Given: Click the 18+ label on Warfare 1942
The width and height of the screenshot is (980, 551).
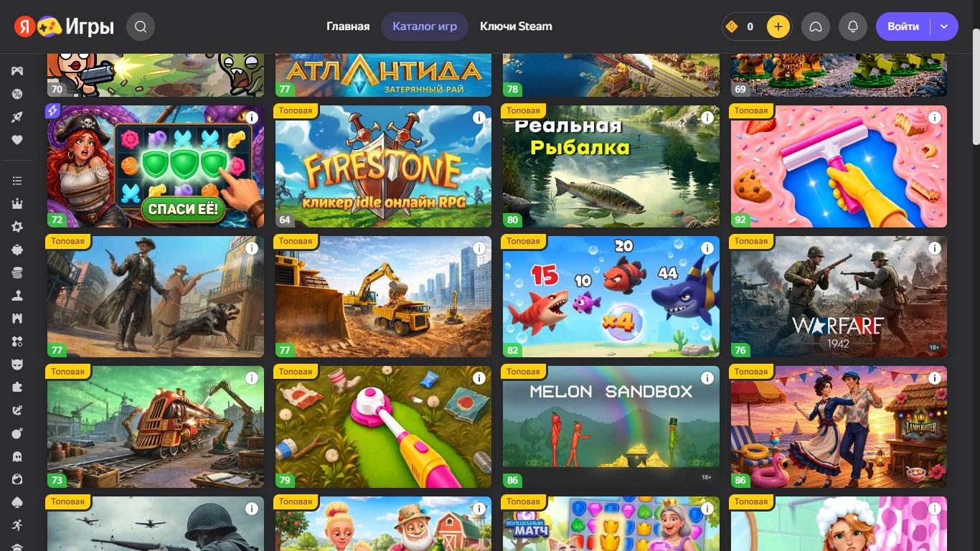Looking at the screenshot, I should 934,347.
